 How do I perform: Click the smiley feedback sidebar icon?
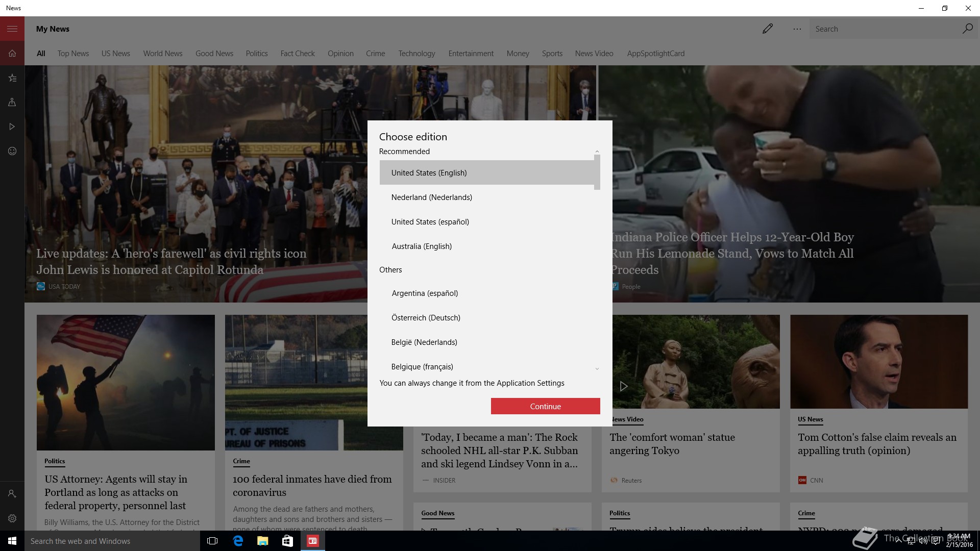click(x=12, y=151)
